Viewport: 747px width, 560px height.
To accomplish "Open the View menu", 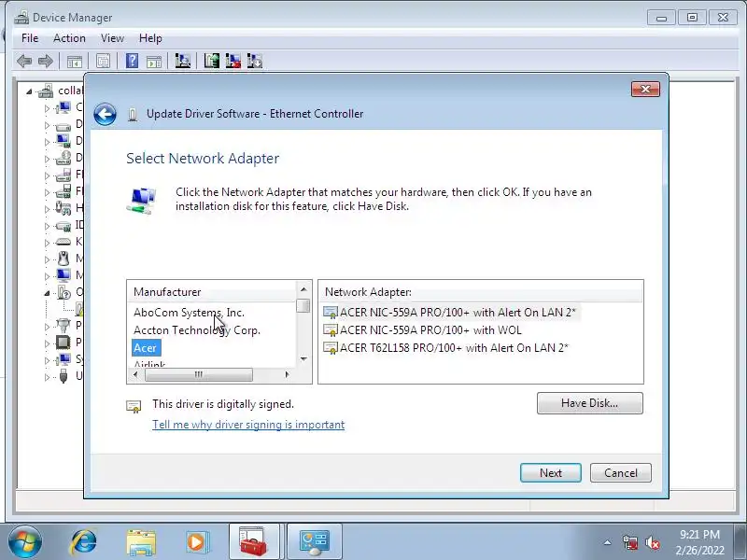I will 112,38.
